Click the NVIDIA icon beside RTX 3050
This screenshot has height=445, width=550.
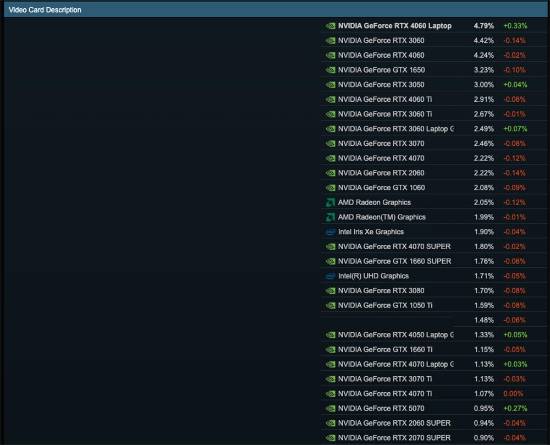[x=330, y=85]
